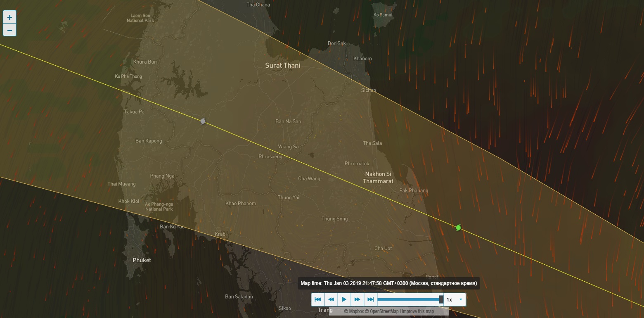Image resolution: width=644 pixels, height=318 pixels.
Task: Skip to start of timeline playback
Action: point(317,299)
